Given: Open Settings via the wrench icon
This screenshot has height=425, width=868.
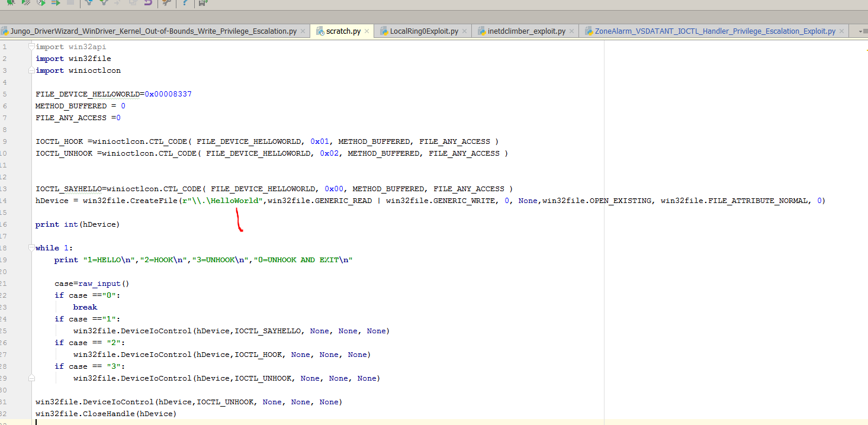Looking at the screenshot, I should pyautogui.click(x=166, y=3).
